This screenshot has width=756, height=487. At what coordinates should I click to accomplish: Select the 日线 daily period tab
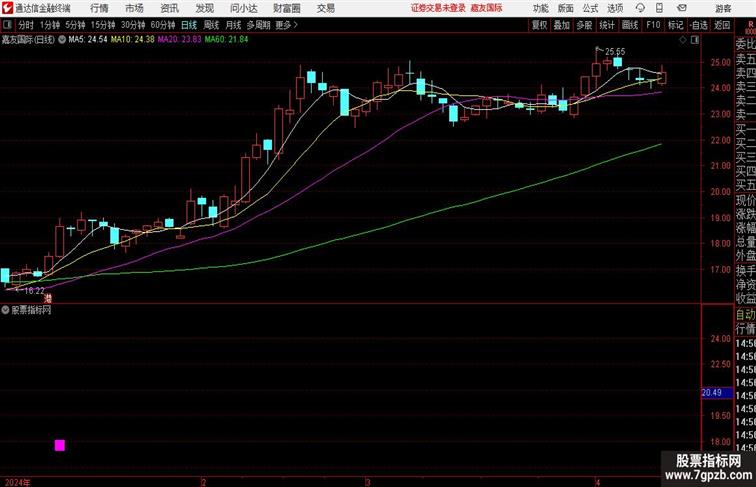tap(189, 25)
